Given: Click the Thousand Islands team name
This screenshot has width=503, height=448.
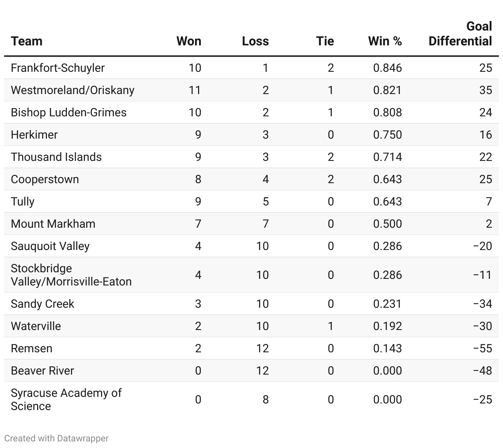Looking at the screenshot, I should pos(56,157).
